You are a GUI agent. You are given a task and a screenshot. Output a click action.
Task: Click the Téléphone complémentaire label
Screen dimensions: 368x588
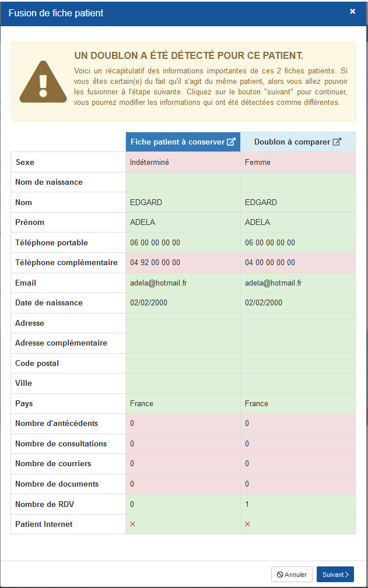(66, 262)
